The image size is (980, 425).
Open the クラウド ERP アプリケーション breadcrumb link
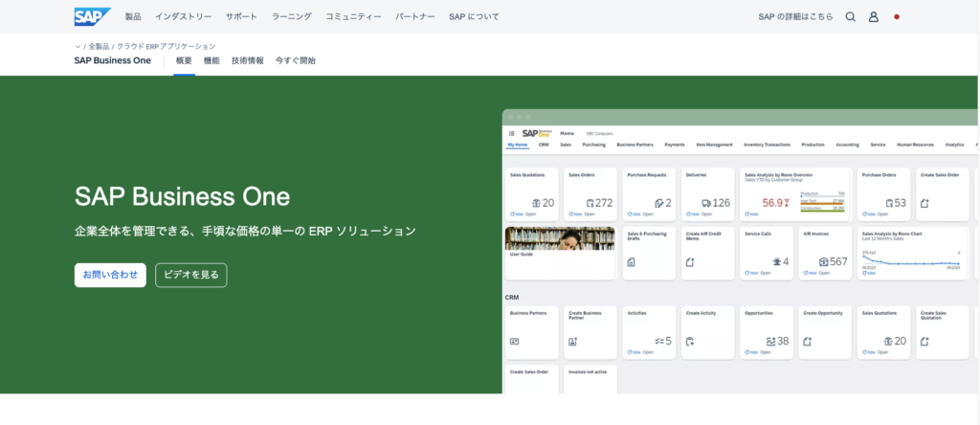pyautogui.click(x=166, y=46)
